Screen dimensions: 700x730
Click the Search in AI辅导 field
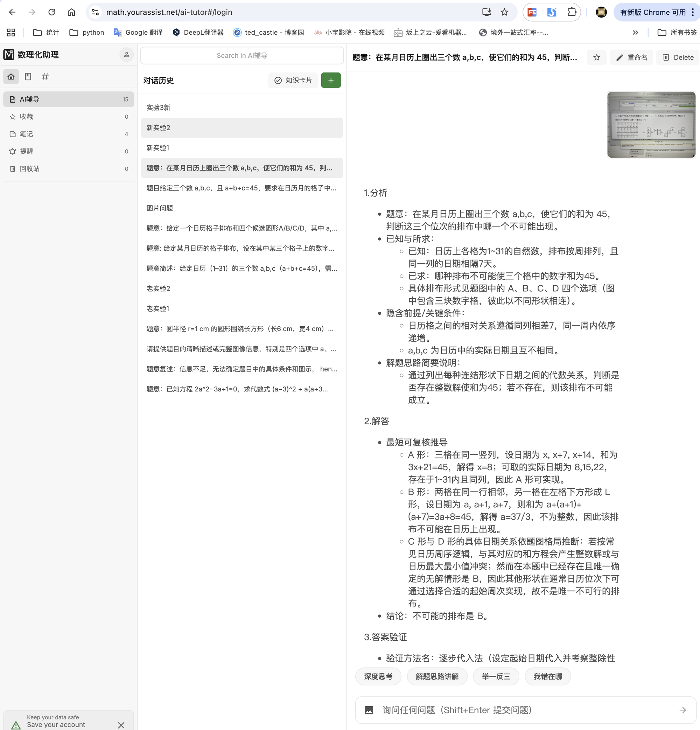pos(241,56)
